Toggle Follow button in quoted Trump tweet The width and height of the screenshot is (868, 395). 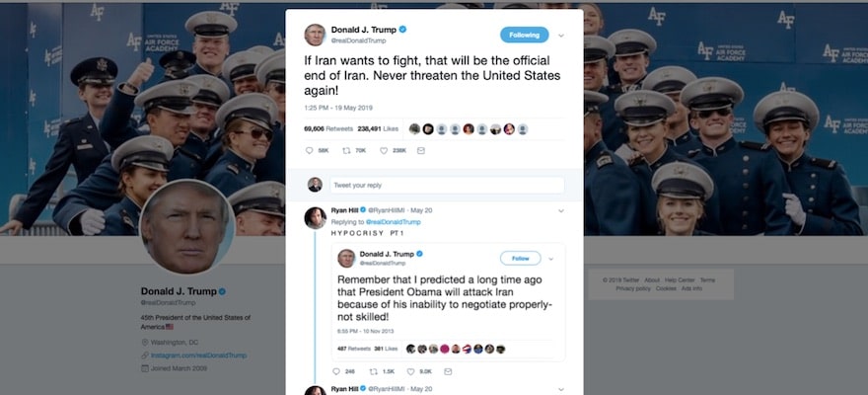click(x=521, y=258)
